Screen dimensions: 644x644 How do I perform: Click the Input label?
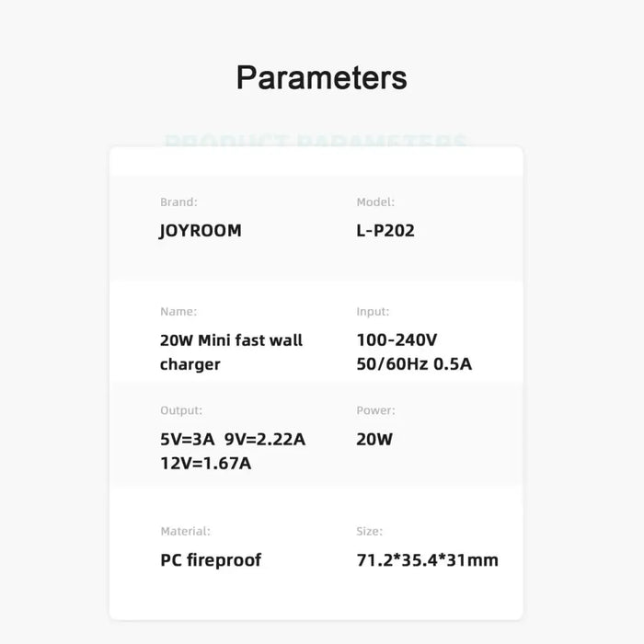tap(373, 312)
